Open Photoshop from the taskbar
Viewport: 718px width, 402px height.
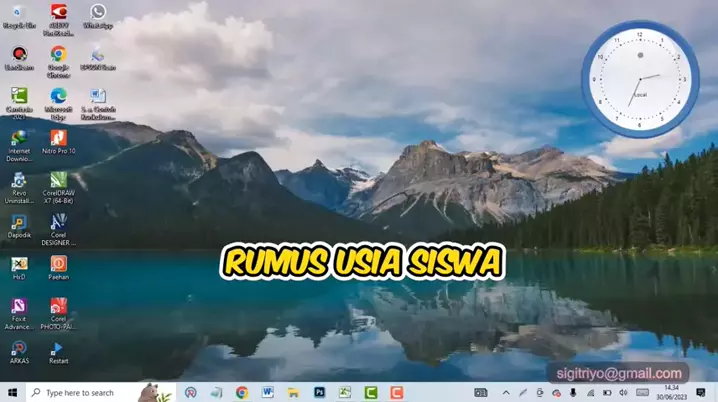click(x=319, y=392)
